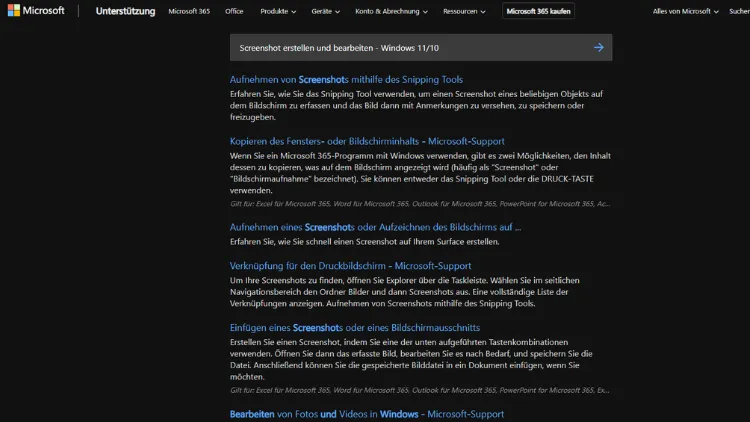Click description starting 'Erstellen Sie einen Screenshot, indem'

tap(411, 359)
